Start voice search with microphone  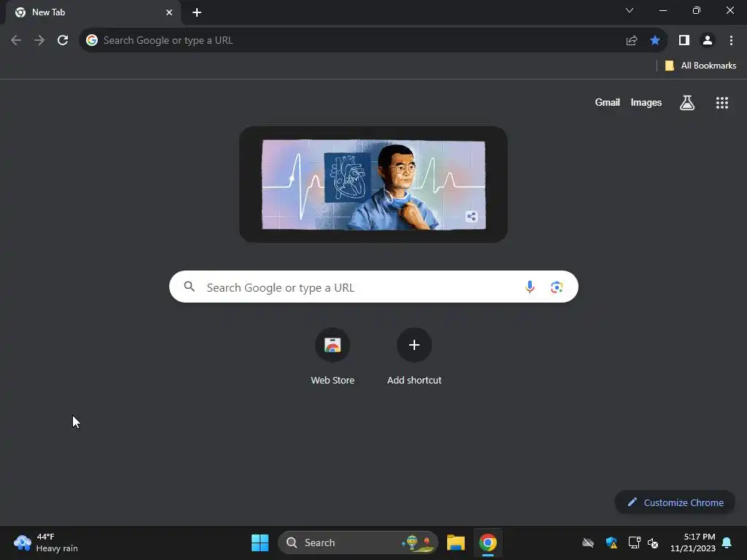[x=530, y=287]
